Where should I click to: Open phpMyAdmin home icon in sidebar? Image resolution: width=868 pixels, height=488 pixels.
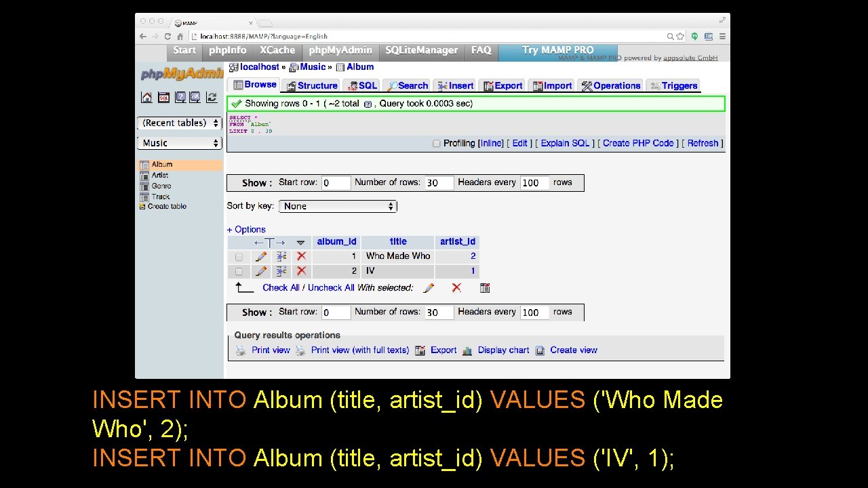click(x=146, y=98)
